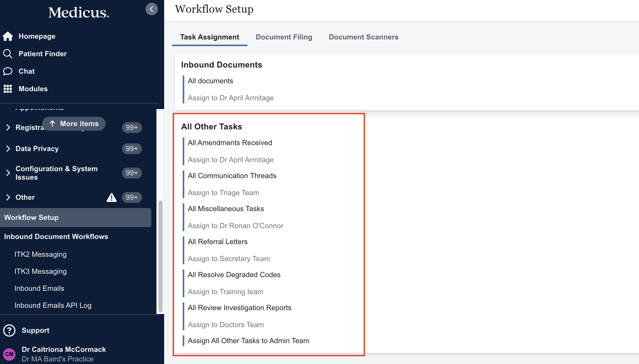Click the Modules grid icon
Image resolution: width=639 pixels, height=364 pixels.
[8, 89]
